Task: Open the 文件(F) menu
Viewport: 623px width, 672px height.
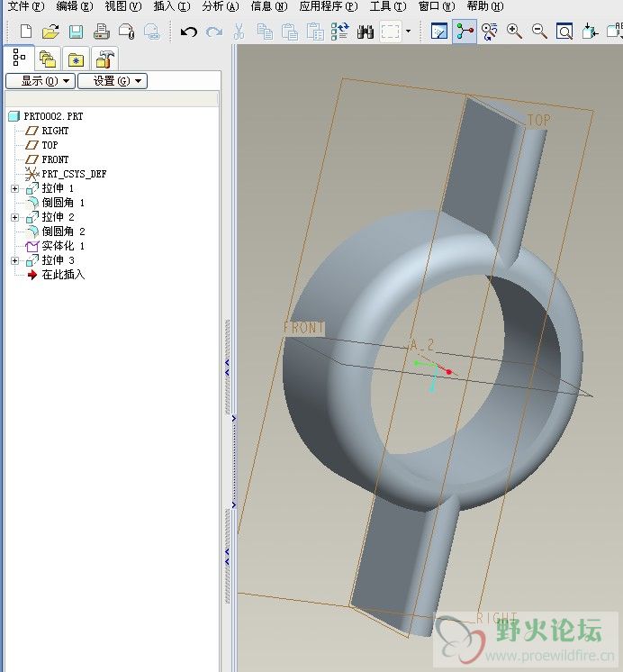Action: (x=26, y=6)
